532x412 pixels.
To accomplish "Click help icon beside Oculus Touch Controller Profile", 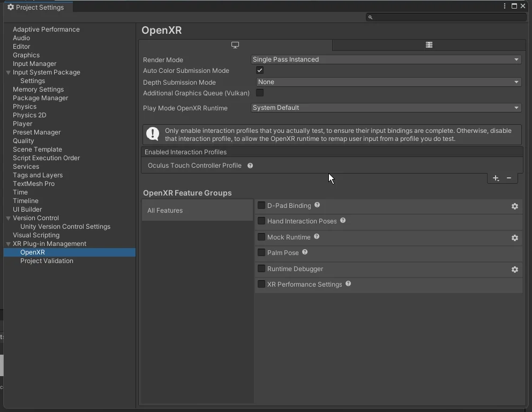I will pyautogui.click(x=250, y=166).
